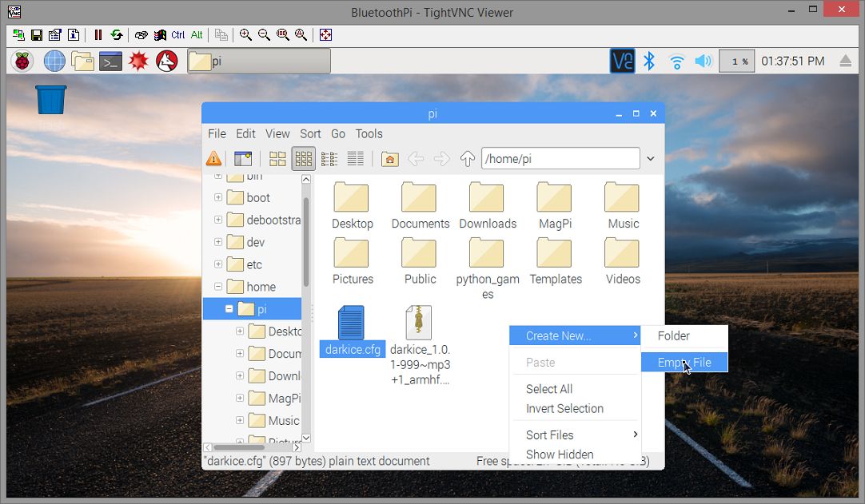The image size is (865, 504).
Task: Open the path history dropdown
Action: coord(651,159)
